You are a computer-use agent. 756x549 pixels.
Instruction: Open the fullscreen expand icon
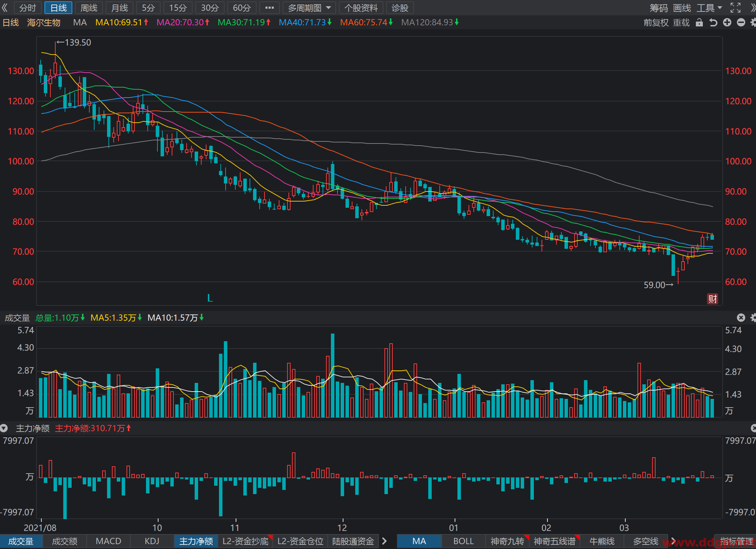[735, 8]
